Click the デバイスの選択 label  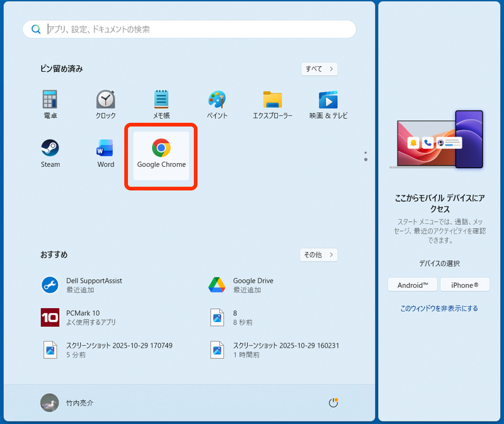coord(439,263)
